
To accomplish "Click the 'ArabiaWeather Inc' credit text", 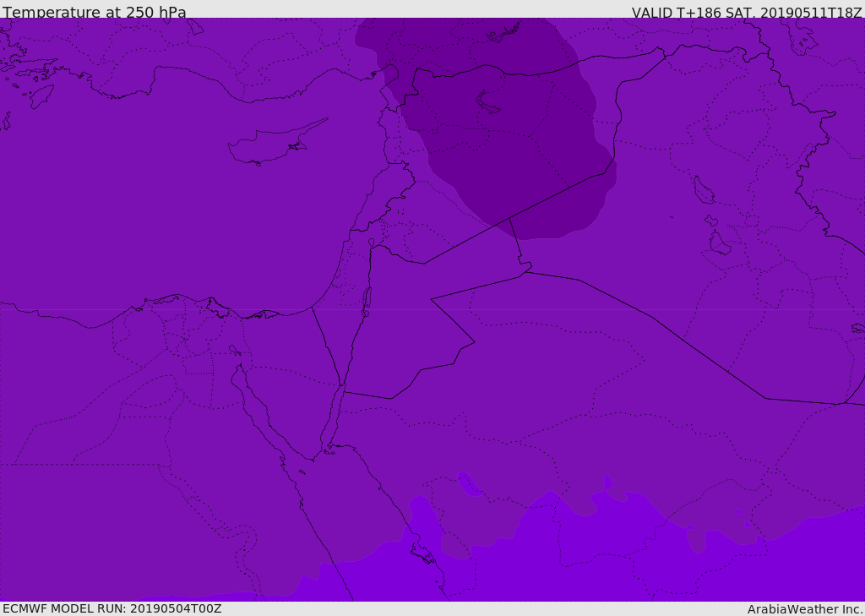I will pyautogui.click(x=804, y=609).
